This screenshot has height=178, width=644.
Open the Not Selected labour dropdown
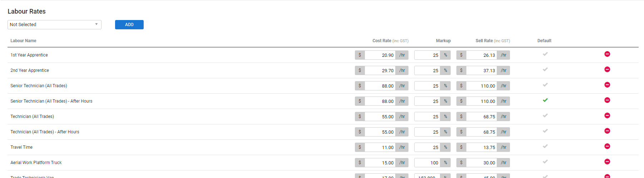tap(54, 25)
